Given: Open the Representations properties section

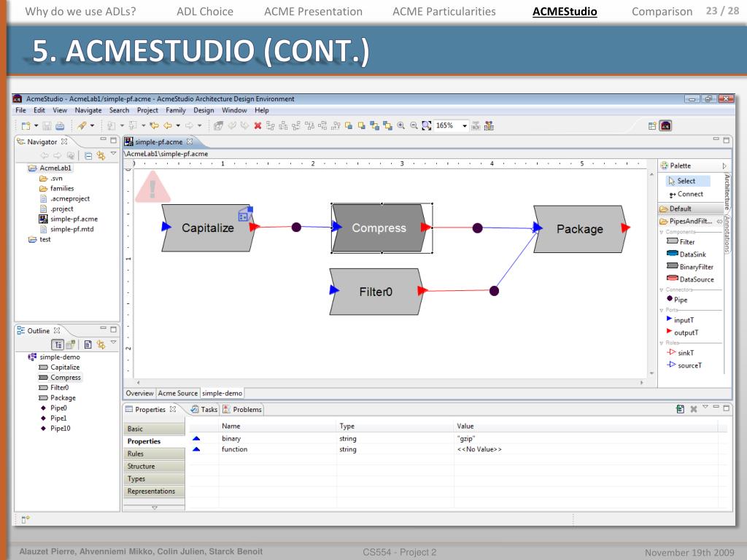Looking at the screenshot, I should point(154,491).
